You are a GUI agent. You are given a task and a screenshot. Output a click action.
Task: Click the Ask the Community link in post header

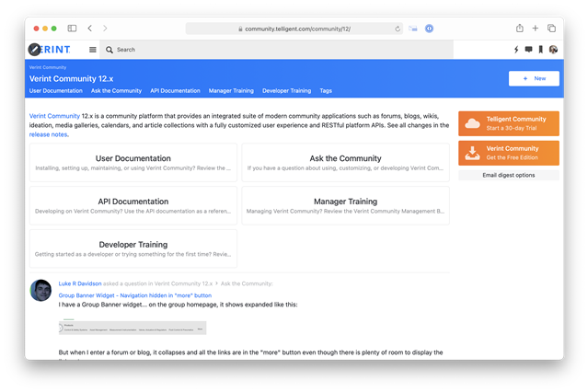[x=247, y=283]
